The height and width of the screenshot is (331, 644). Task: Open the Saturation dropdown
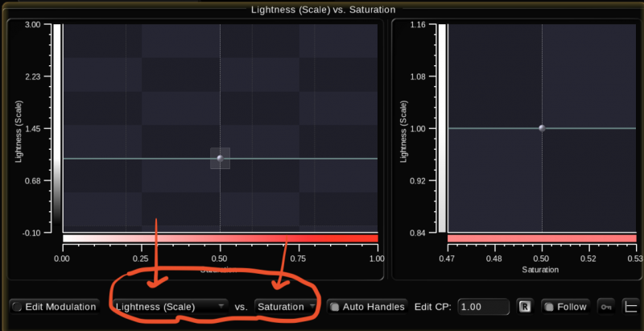coord(286,307)
